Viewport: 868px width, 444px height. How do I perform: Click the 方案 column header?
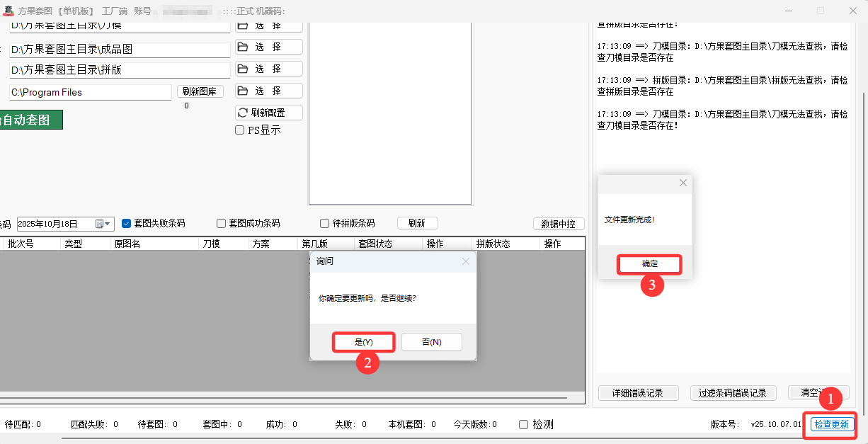pyautogui.click(x=273, y=244)
